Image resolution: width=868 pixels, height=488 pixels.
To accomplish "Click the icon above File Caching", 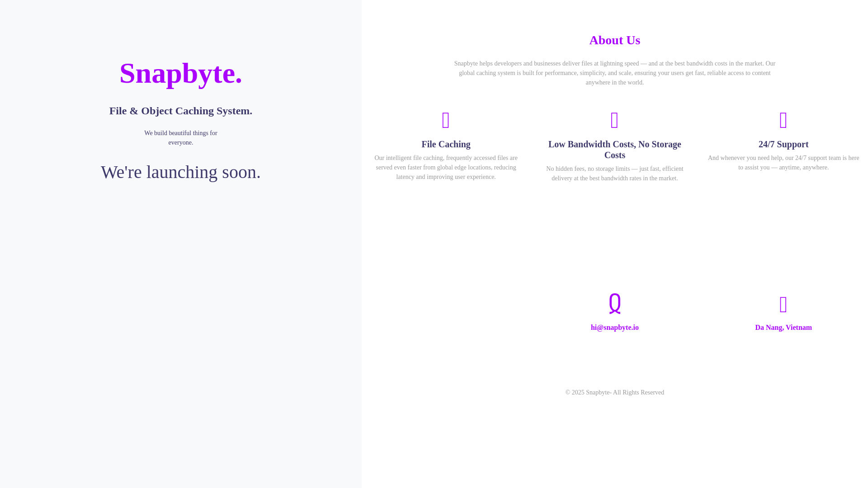I will coord(446,120).
